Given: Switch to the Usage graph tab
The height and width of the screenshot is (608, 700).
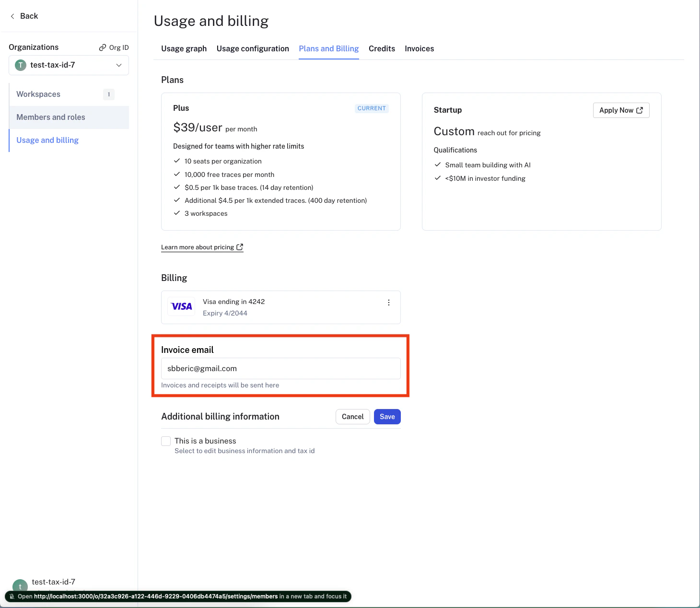Looking at the screenshot, I should [184, 48].
